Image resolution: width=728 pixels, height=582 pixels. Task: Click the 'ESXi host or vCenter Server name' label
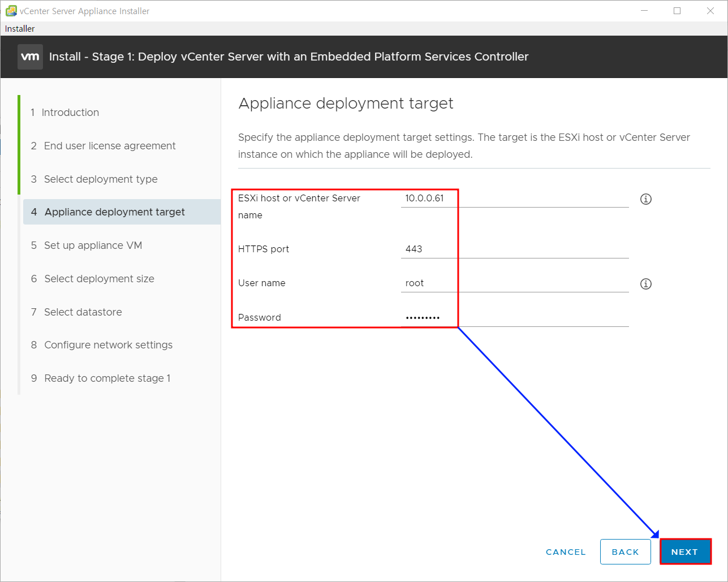point(299,206)
